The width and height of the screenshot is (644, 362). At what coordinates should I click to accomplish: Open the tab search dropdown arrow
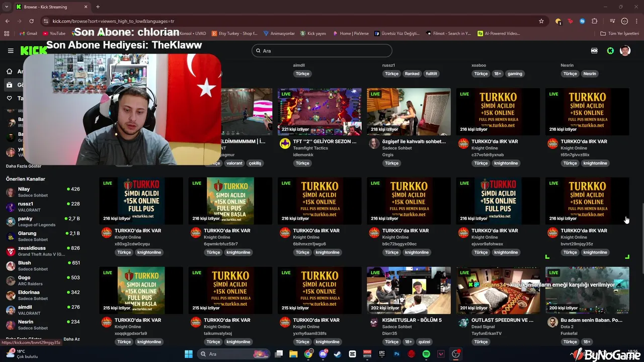7,7
